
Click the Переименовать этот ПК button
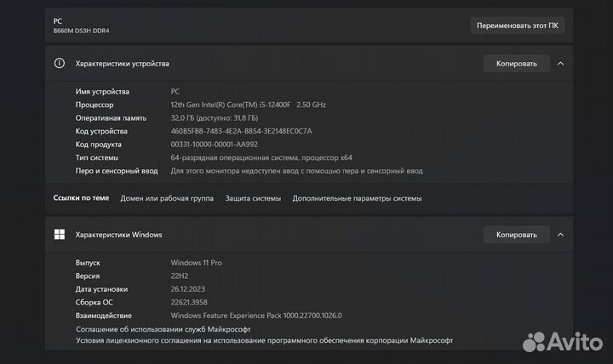click(518, 26)
